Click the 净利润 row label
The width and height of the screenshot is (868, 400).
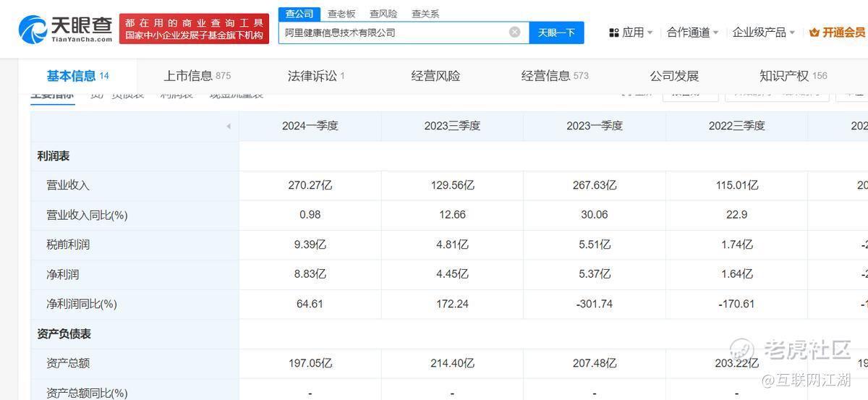pos(62,274)
